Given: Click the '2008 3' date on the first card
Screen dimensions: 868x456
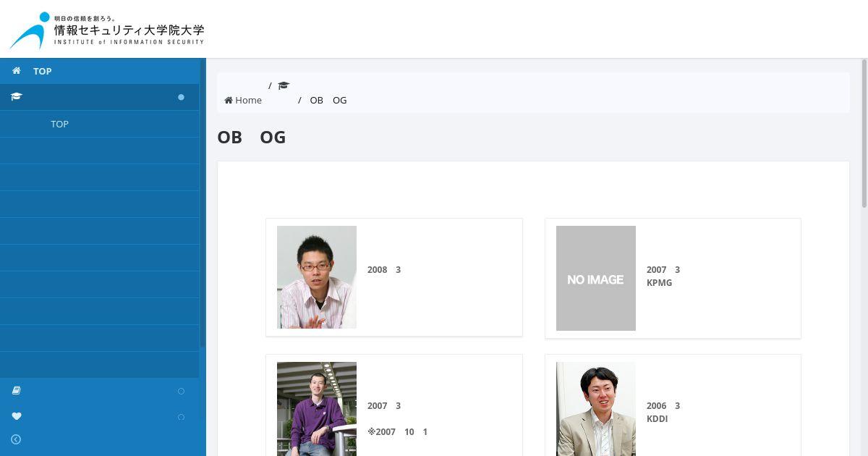Looking at the screenshot, I should (x=384, y=269).
